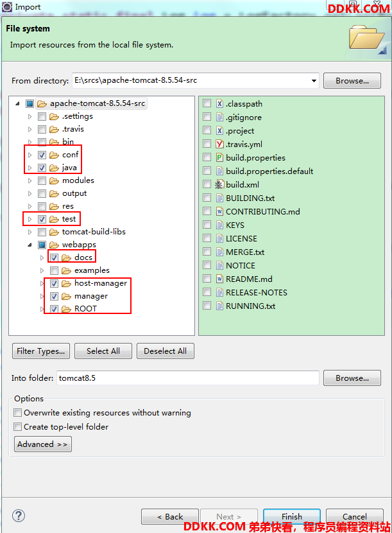Click the modules folder icon
This screenshot has width=392, height=533.
[x=54, y=180]
